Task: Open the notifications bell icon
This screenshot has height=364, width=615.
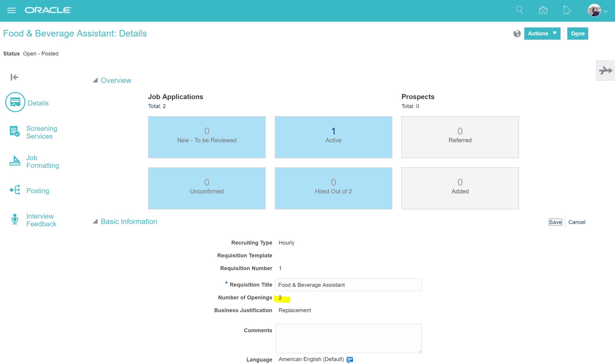Action: 567,10
